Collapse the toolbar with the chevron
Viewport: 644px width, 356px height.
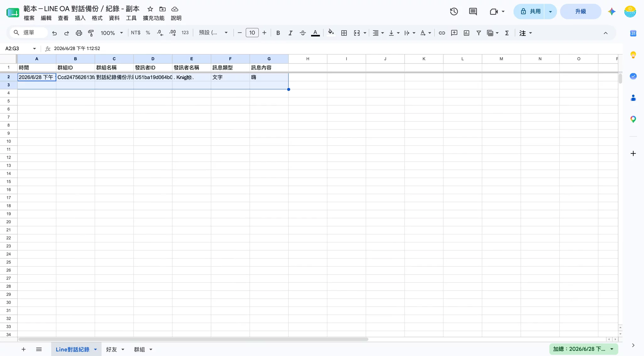pos(605,33)
